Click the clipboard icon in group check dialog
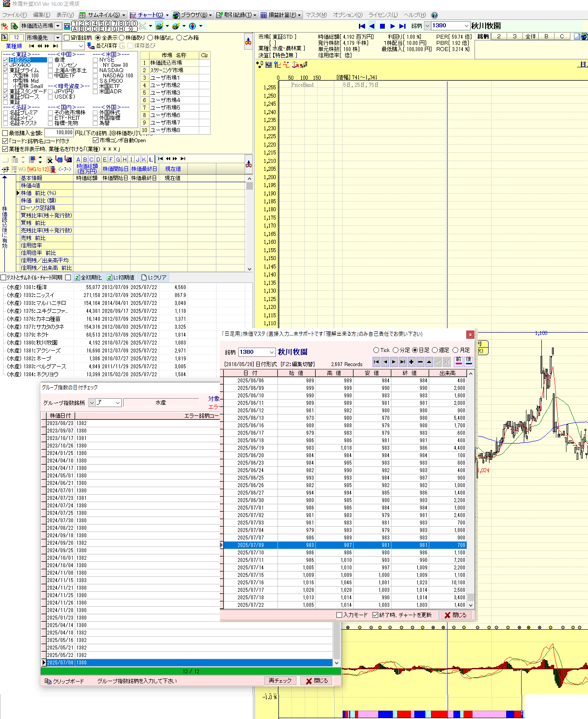Viewport: 588px width, 719px height. 48,681
